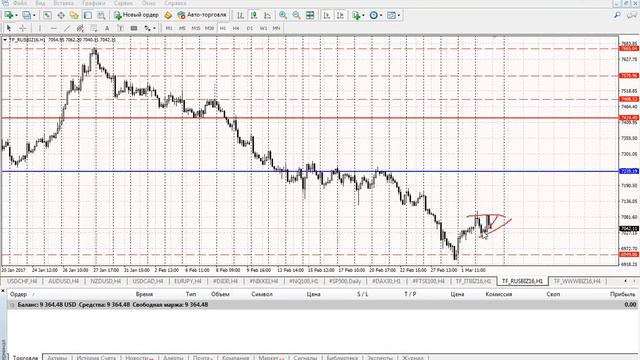Select the text label tool

point(120,28)
